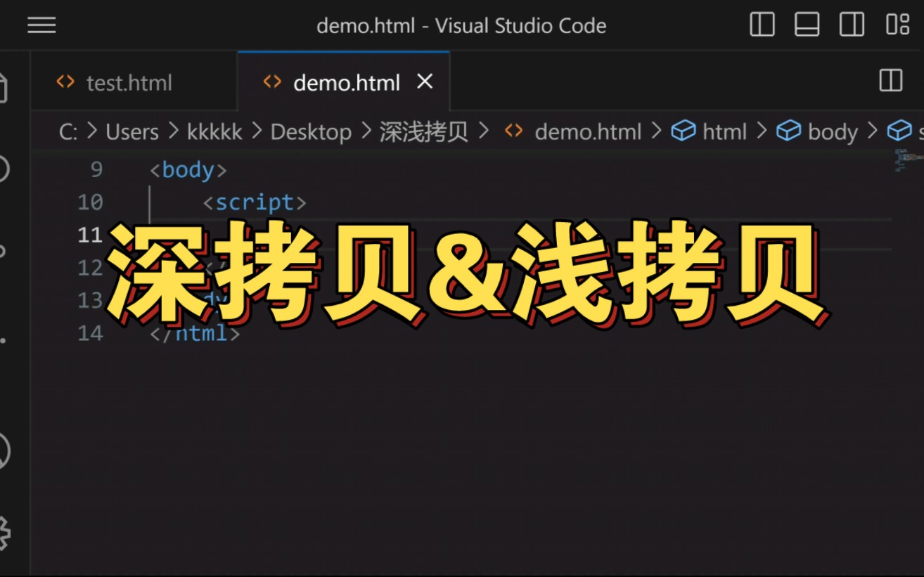
Task: Click the <script> tag on line 10
Action: click(x=255, y=203)
